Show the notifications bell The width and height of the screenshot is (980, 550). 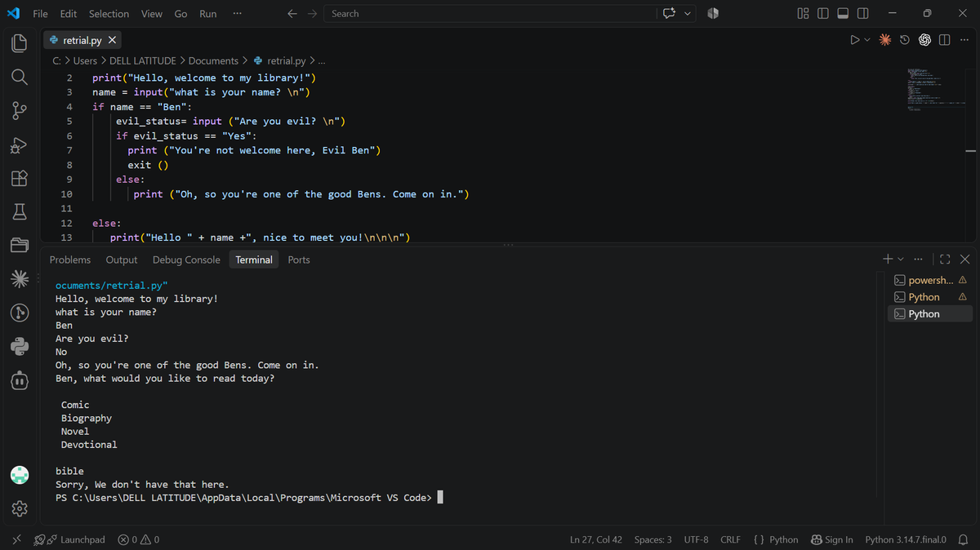point(963,539)
